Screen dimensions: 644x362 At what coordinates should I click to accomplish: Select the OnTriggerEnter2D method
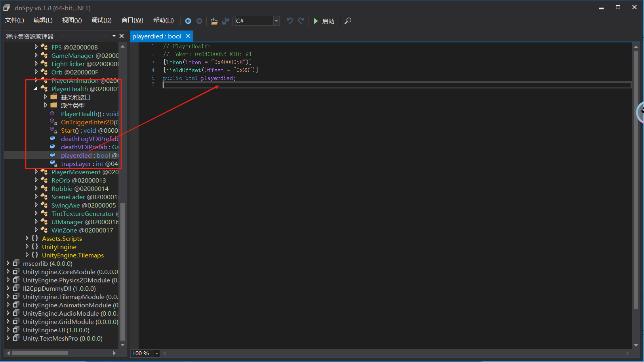tap(90, 122)
